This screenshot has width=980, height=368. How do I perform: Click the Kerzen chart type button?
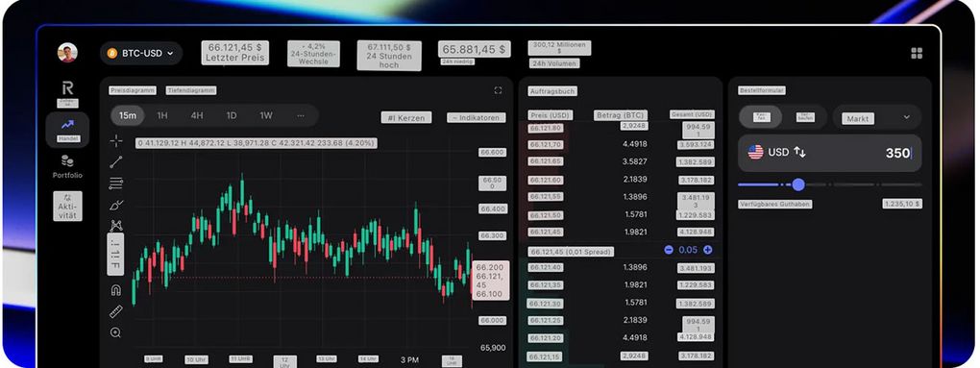click(x=406, y=117)
